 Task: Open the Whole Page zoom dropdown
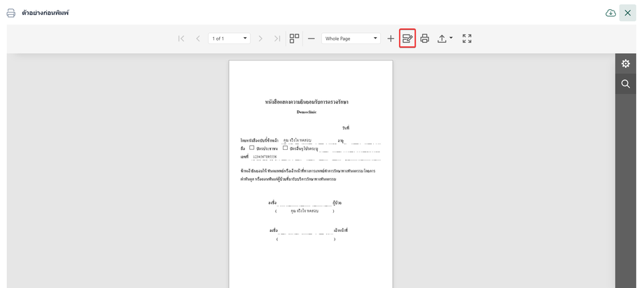coord(376,39)
